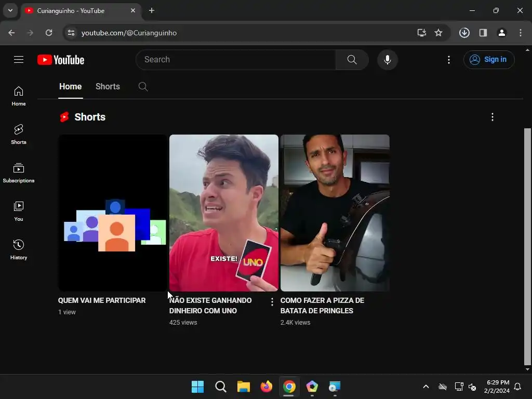Open the YouTube hamburger guide menu
532x399 pixels.
coord(19,60)
